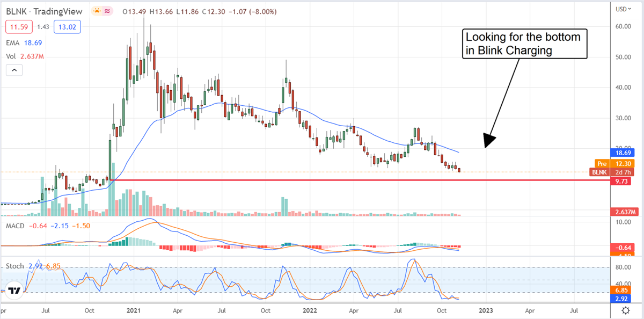Select the MACD indicator legend name

[16, 226]
